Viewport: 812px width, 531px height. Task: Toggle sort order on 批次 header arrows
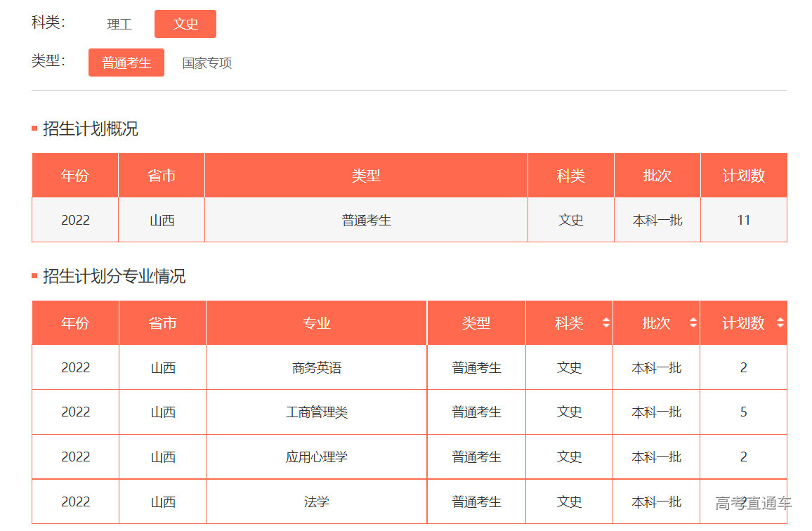click(692, 322)
